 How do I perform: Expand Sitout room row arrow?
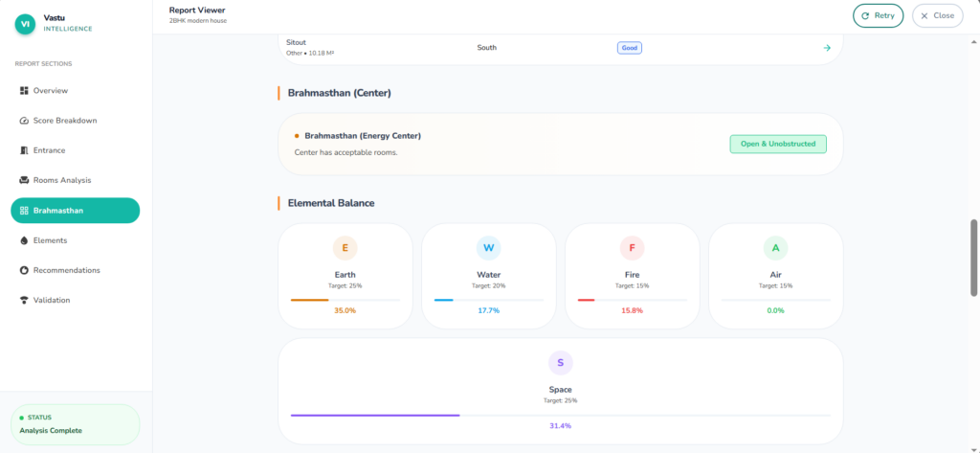click(827, 48)
